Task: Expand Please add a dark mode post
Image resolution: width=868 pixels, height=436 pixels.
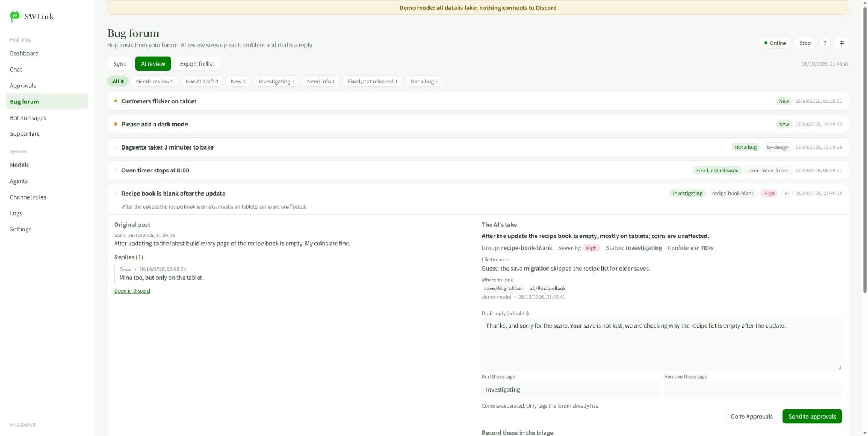Action: point(478,124)
